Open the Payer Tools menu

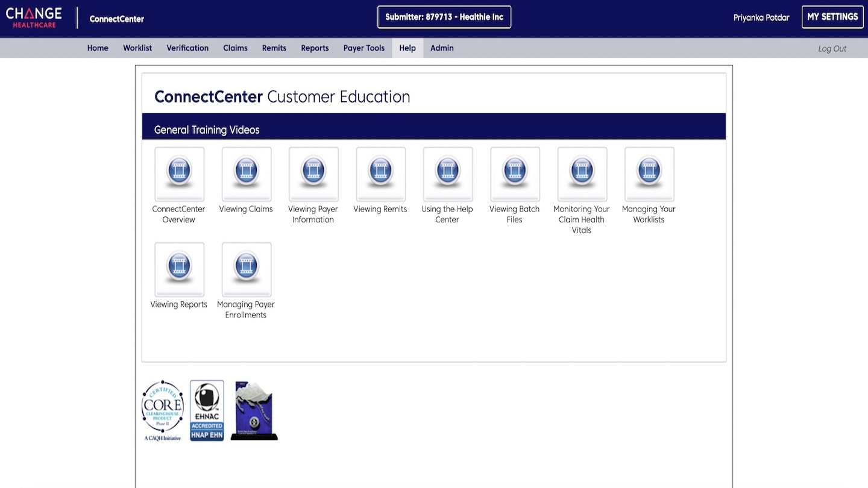click(x=364, y=48)
